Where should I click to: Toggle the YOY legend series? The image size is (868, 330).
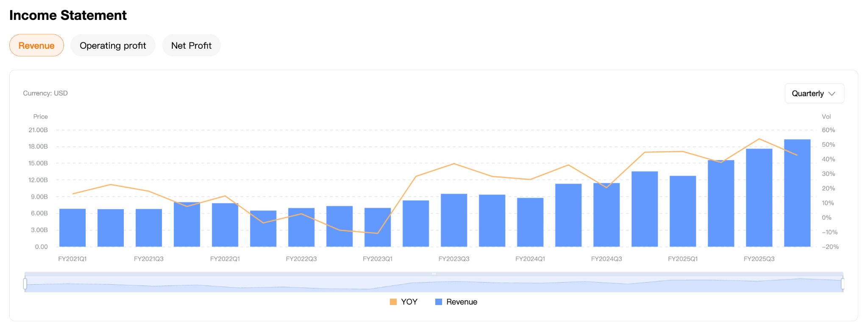[409, 302]
